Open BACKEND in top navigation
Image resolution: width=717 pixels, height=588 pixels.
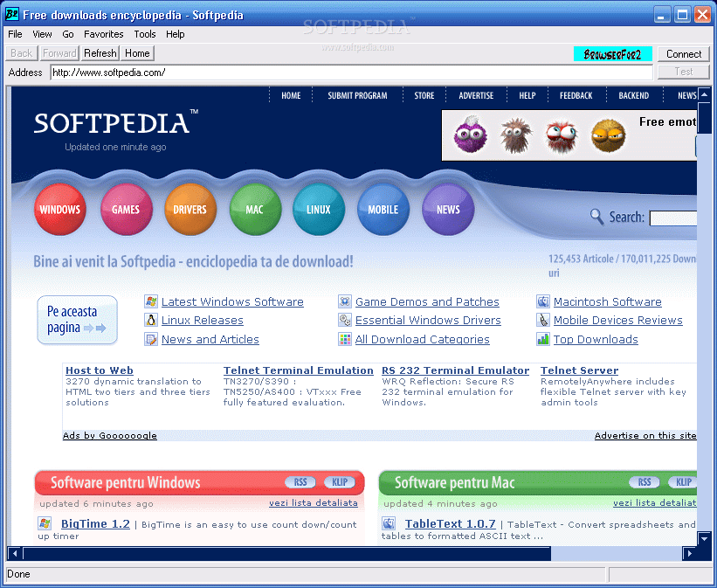click(x=634, y=95)
